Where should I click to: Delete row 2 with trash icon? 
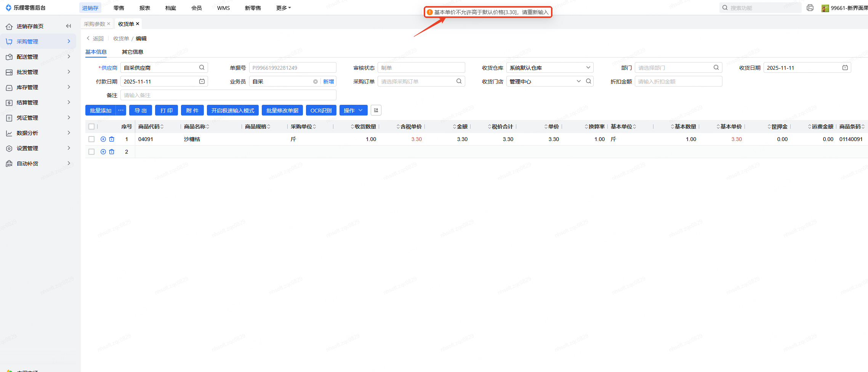112,152
